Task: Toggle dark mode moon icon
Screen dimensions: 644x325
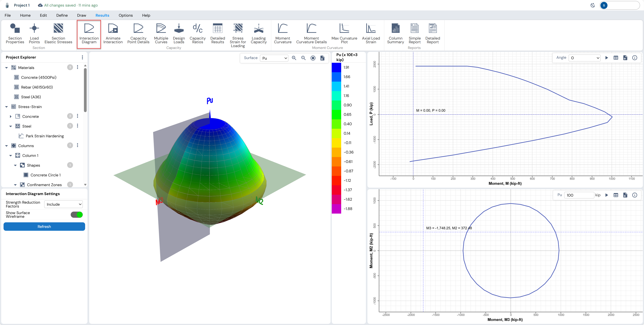Action: pos(593,5)
